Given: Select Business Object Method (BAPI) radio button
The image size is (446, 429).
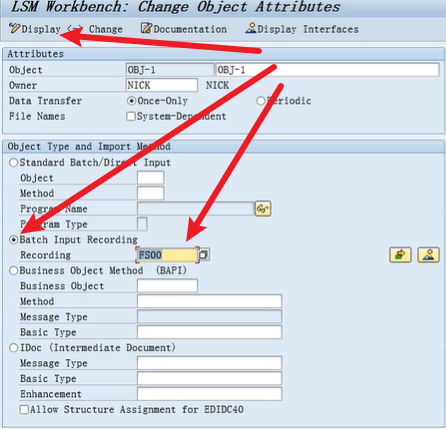Looking at the screenshot, I should point(13,270).
